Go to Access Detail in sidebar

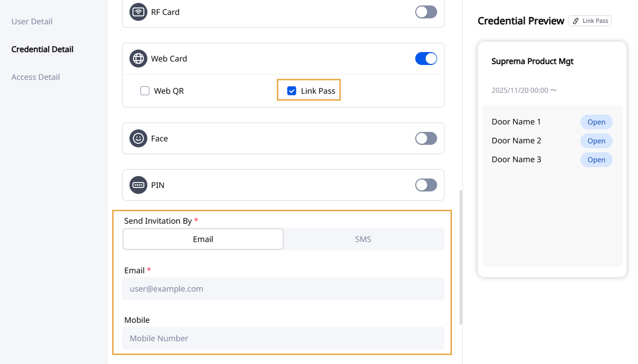click(x=36, y=77)
